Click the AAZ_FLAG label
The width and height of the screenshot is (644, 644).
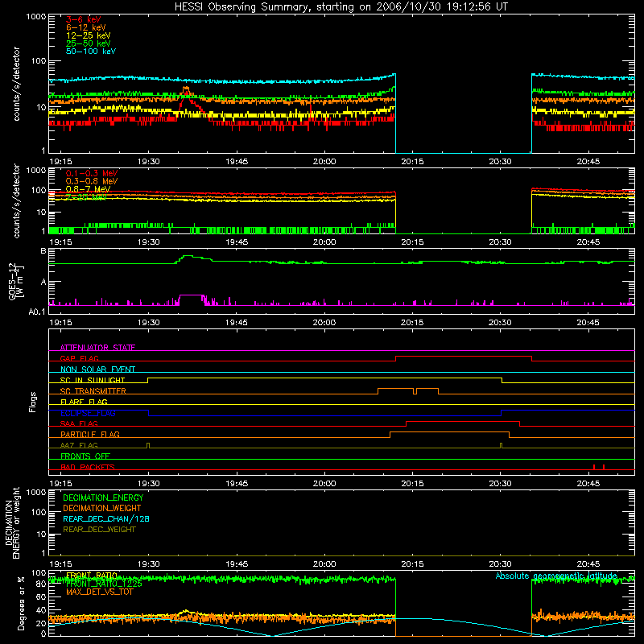(79, 445)
